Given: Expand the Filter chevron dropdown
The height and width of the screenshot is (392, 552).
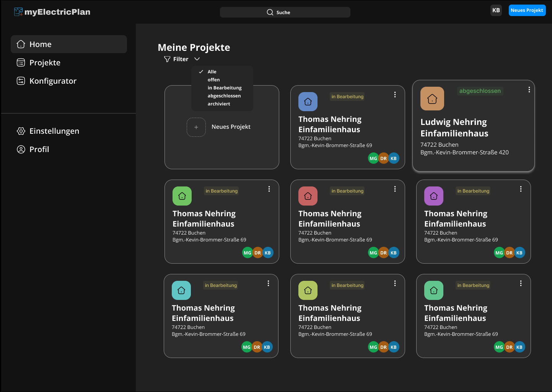Looking at the screenshot, I should 197,59.
